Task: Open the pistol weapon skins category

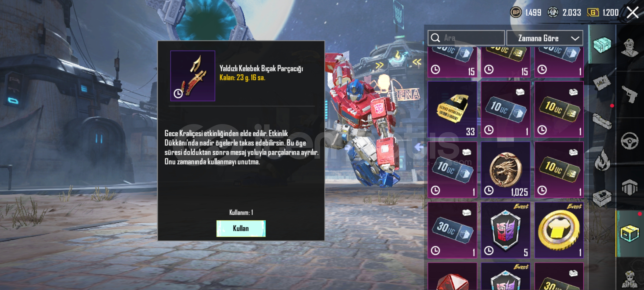Action: 630,94
